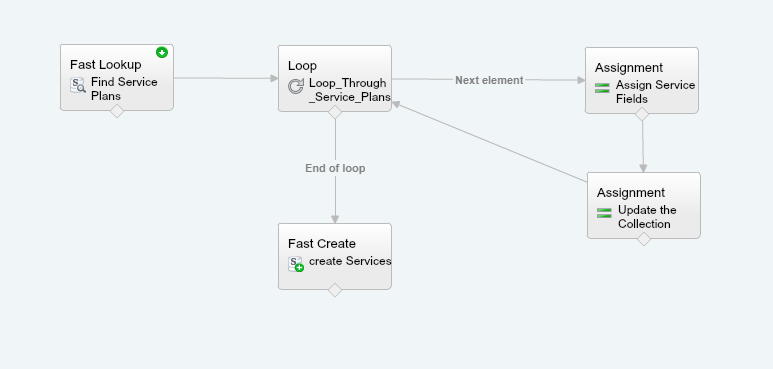Click the Fast Lookup title text

(105, 65)
